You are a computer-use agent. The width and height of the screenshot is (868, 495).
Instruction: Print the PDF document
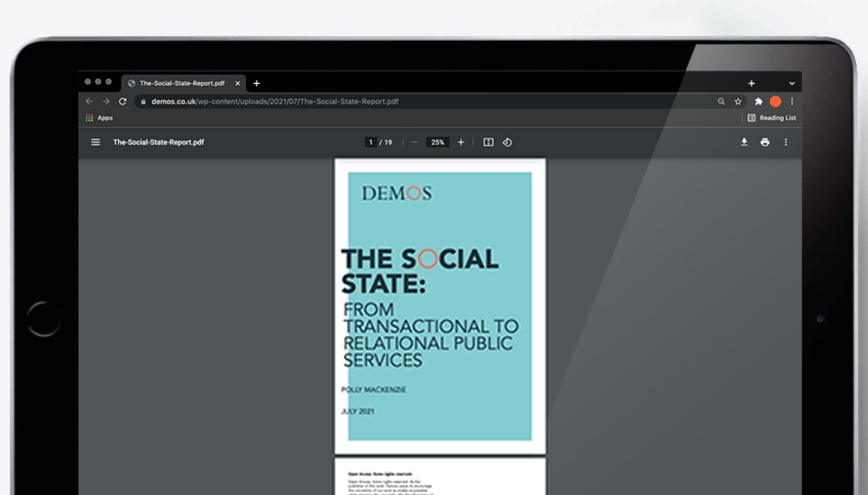pyautogui.click(x=765, y=142)
